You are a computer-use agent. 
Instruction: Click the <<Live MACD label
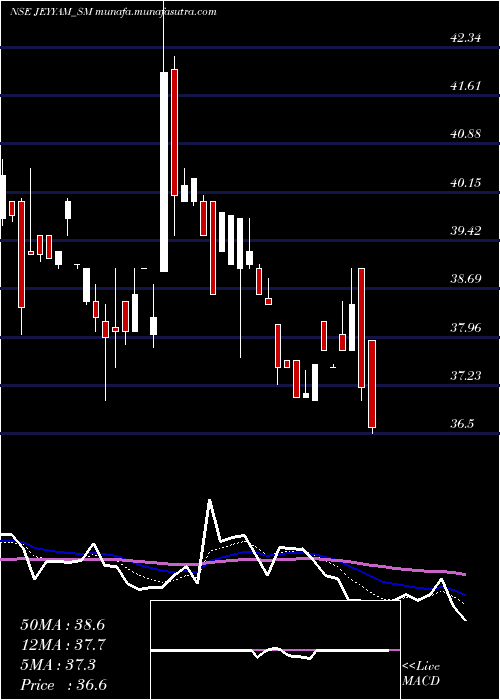421,673
